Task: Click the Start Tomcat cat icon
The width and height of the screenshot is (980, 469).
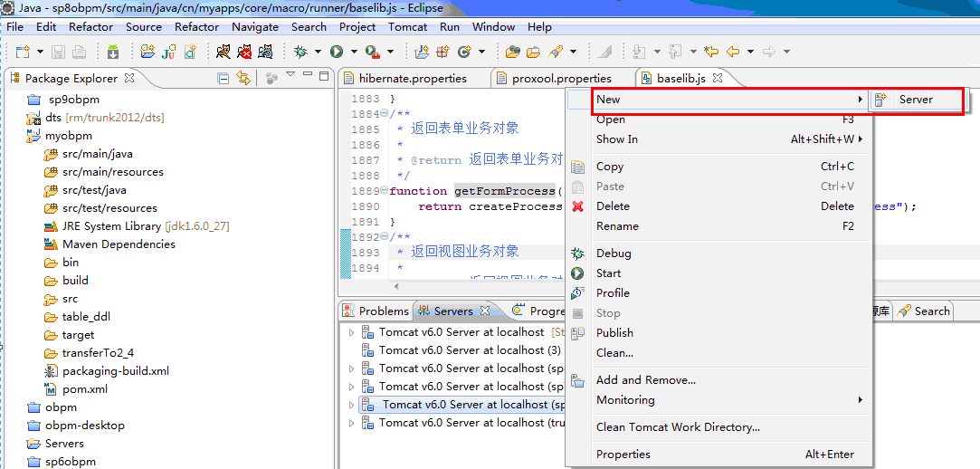Action: (x=224, y=52)
